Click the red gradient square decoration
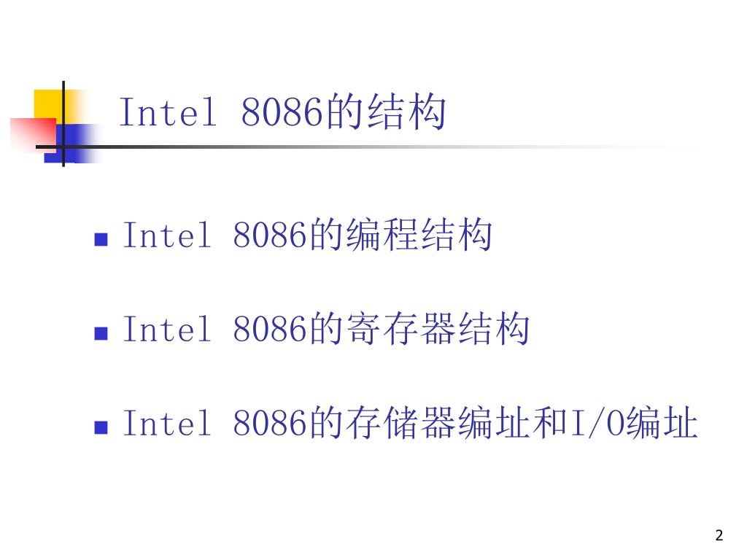The width and height of the screenshot is (747, 560). 33,136
